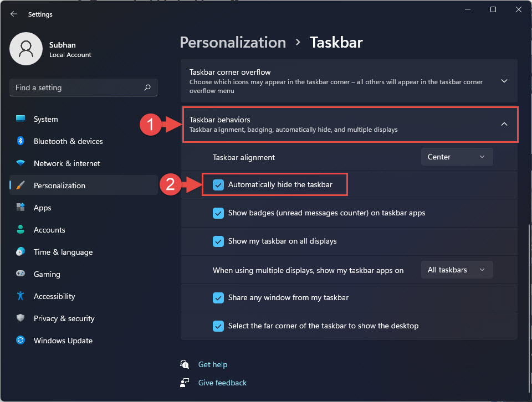Viewport: 532px width, 402px height.
Task: Uncheck Automatically hide the taskbar
Action: [x=218, y=185]
